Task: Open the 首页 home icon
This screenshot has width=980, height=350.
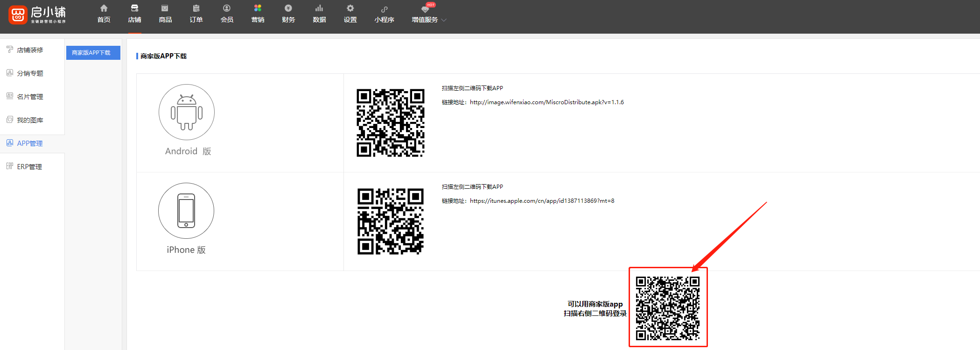Action: tap(104, 8)
